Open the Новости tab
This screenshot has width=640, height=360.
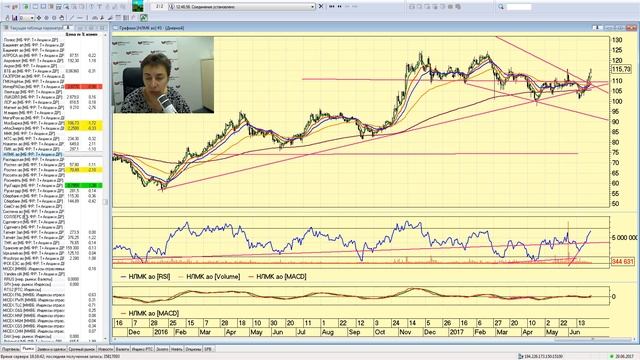(x=106, y=349)
